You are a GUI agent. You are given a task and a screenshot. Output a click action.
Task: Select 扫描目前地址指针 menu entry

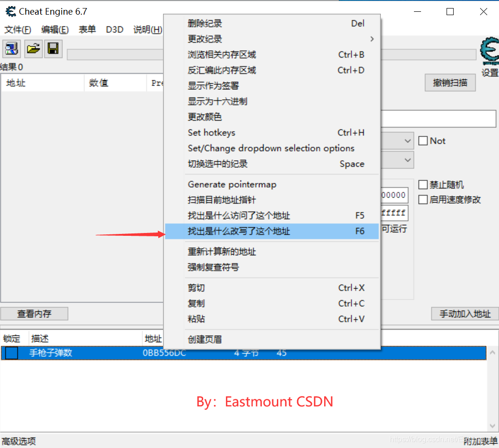point(272,200)
